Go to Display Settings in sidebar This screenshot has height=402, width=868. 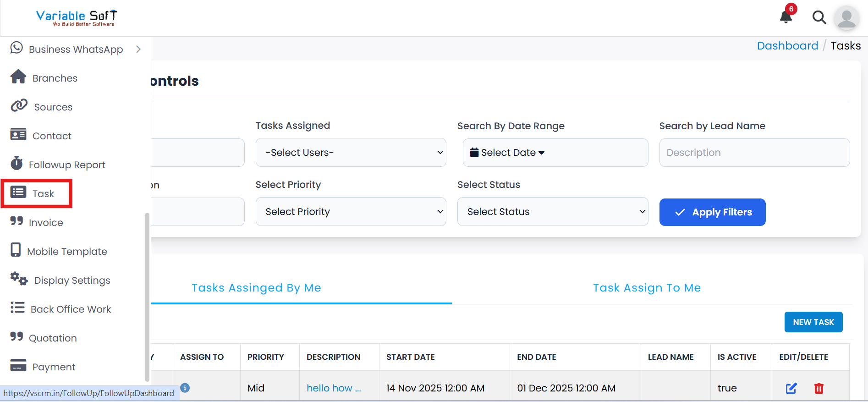click(72, 281)
